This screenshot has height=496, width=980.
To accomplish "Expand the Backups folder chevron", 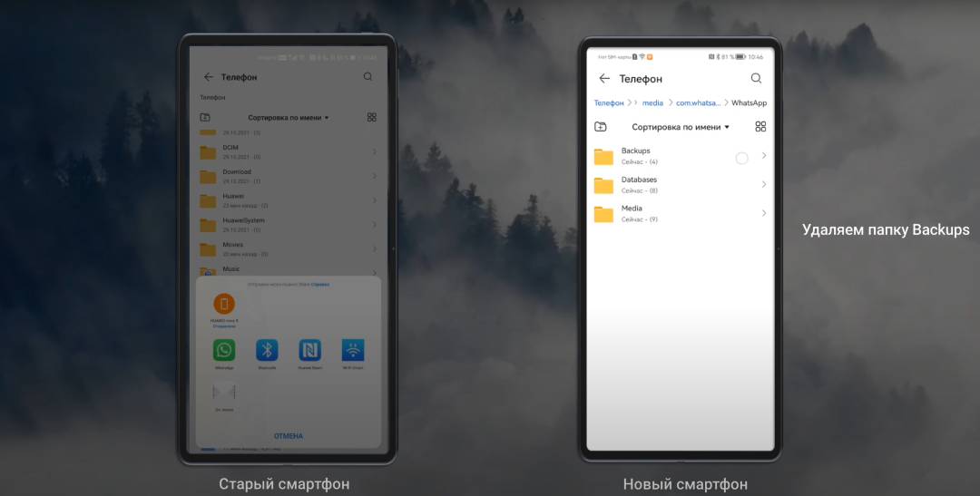I will pyautogui.click(x=764, y=156).
